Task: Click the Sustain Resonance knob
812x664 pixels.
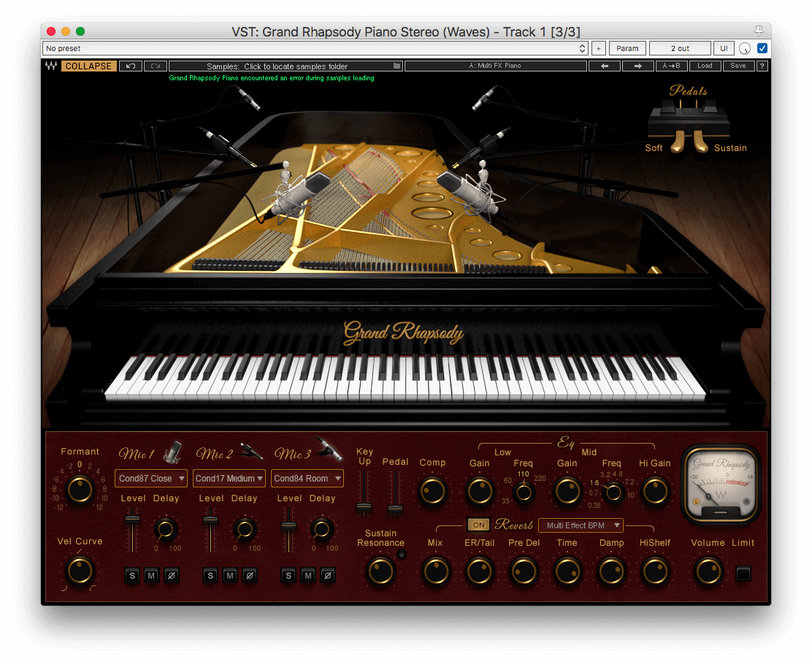Action: 380,571
